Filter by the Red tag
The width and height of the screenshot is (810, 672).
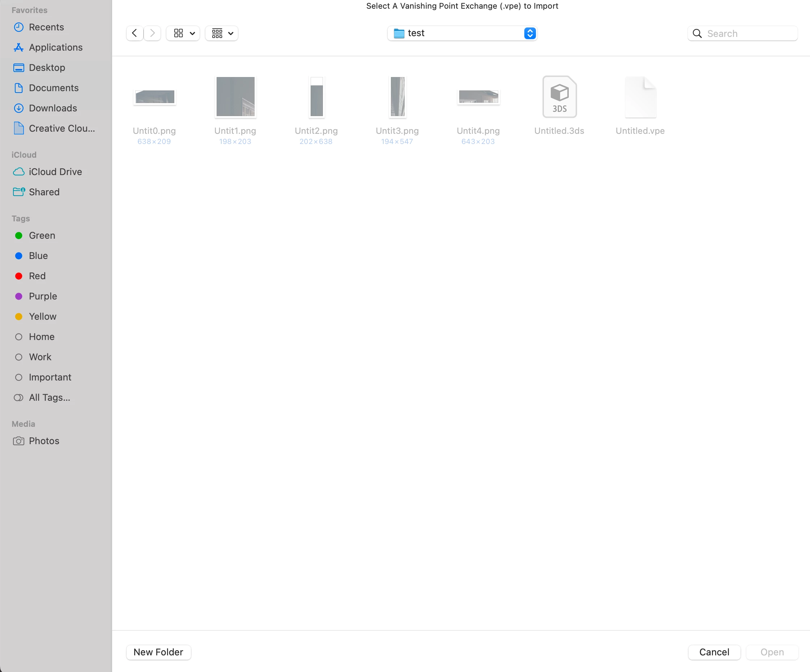click(x=37, y=276)
